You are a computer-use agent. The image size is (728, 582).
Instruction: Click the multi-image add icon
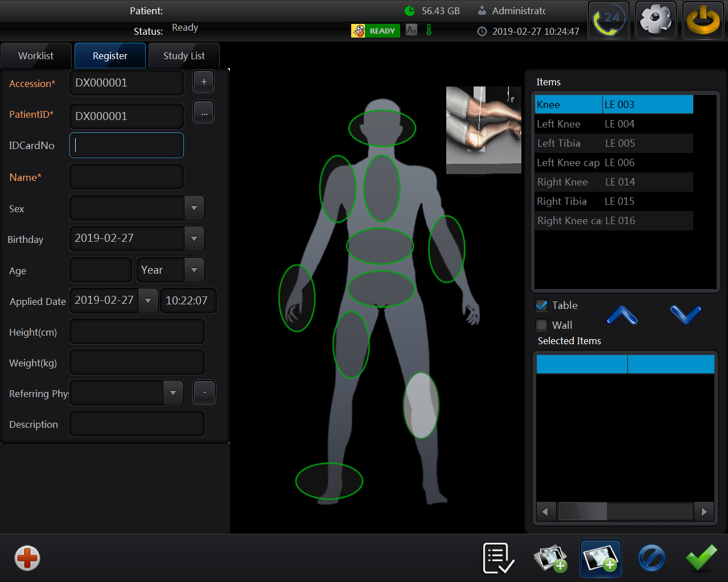tap(550, 558)
